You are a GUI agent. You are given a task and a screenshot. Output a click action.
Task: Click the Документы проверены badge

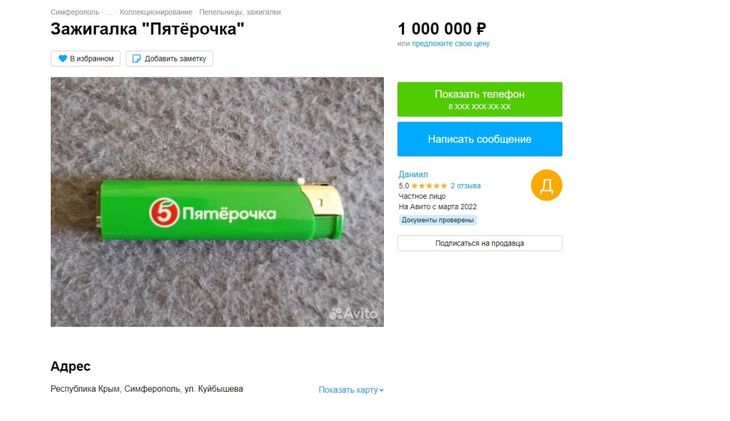438,220
